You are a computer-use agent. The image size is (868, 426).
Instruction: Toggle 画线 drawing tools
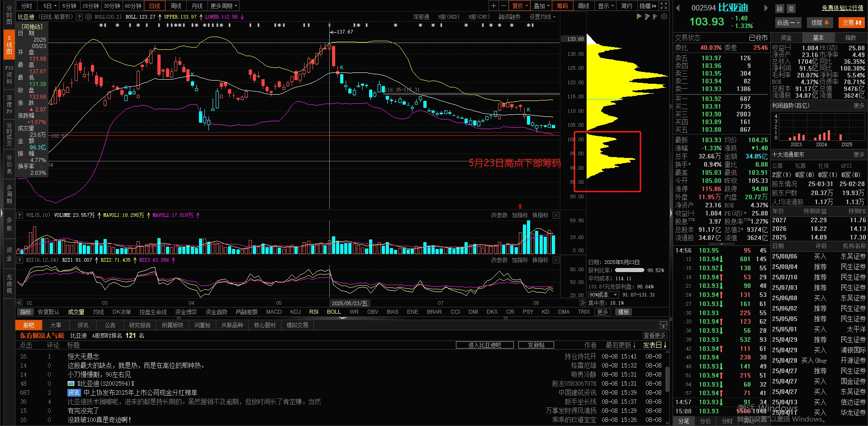(583, 6)
